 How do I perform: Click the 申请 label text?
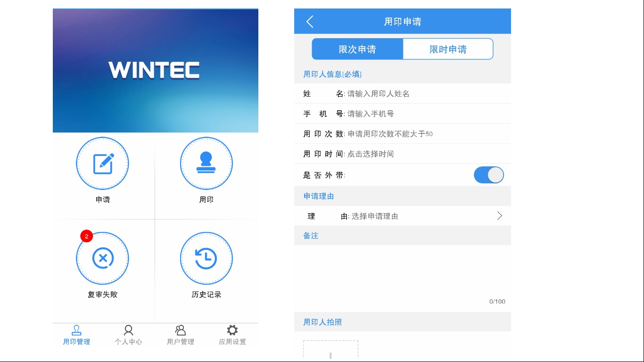(103, 200)
